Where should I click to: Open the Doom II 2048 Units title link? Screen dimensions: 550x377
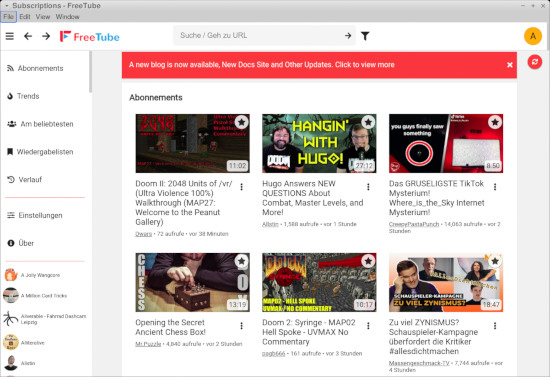(183, 203)
